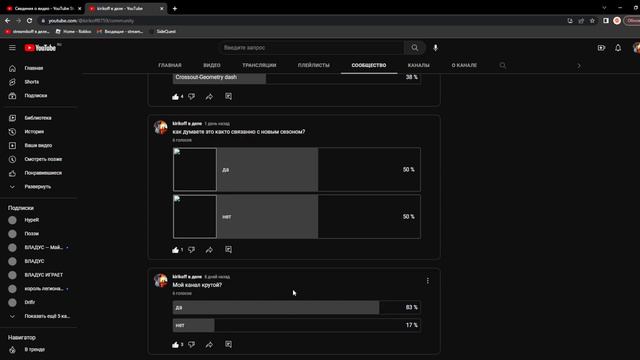Open the YouTube hamburger guide menu

tap(12, 48)
